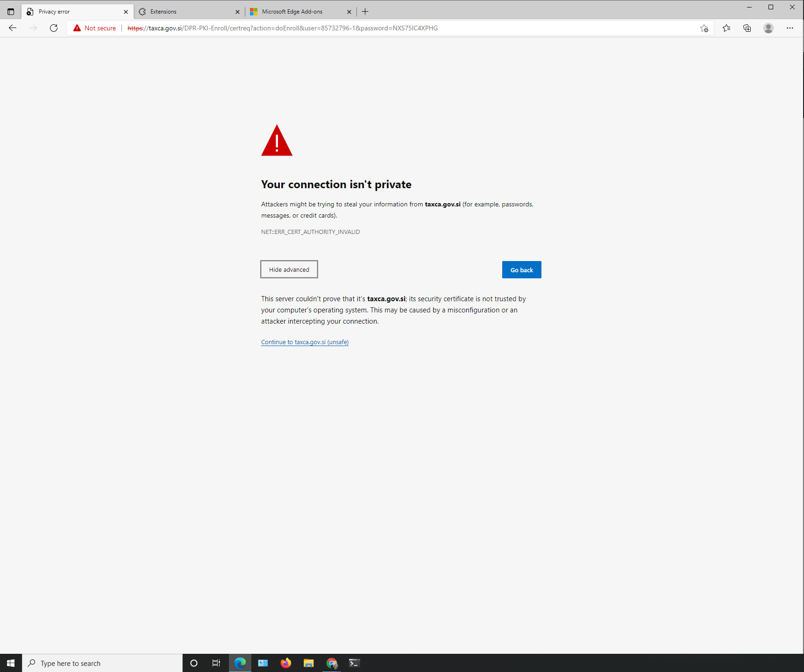Open a new tab with plus button
The image size is (804, 672).
point(365,12)
